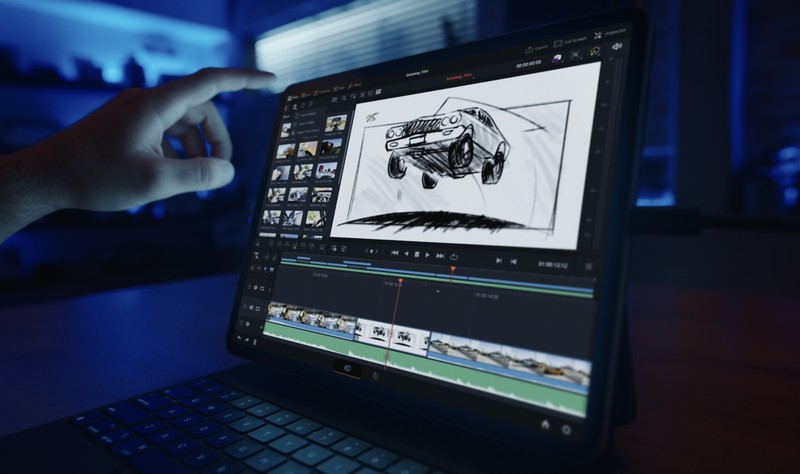The image size is (800, 474).
Task: Open the color wheel tool
Action: click(595, 51)
